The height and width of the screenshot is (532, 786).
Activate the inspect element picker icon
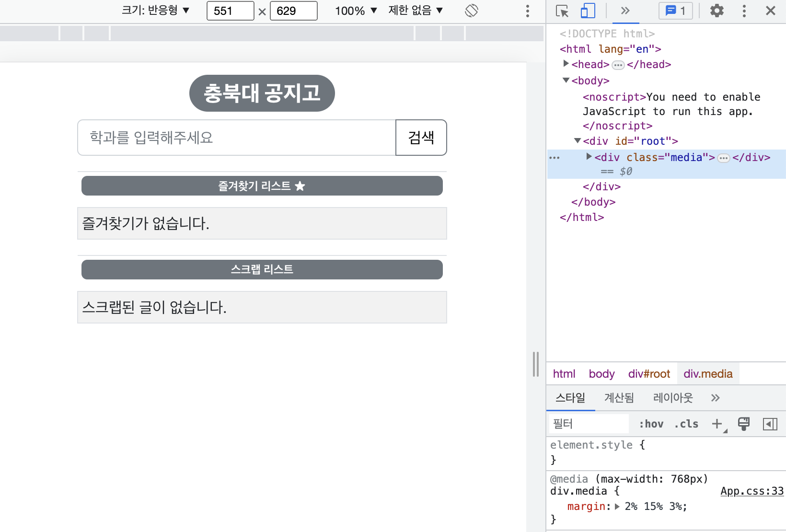(562, 11)
